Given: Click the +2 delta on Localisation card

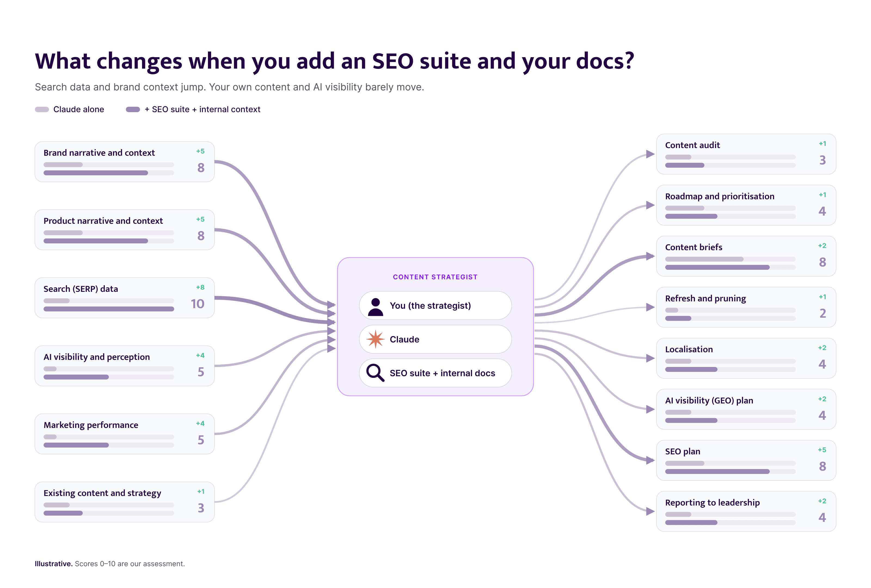Looking at the screenshot, I should [x=822, y=348].
